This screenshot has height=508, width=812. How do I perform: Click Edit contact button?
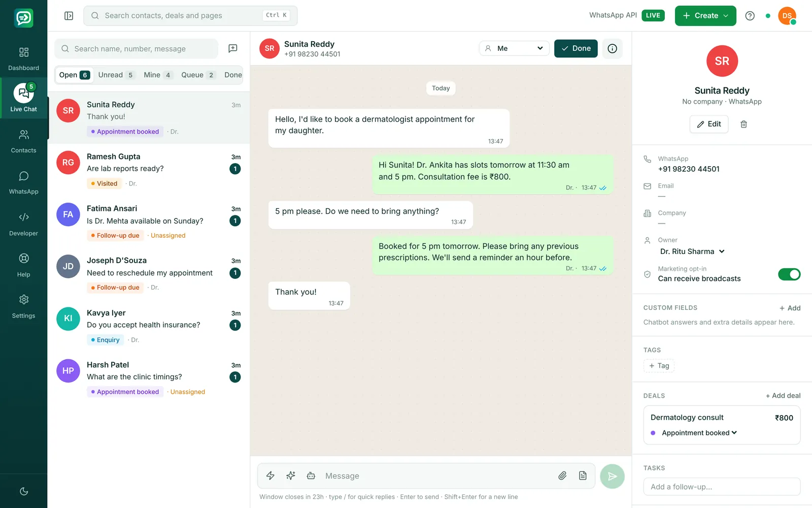708,124
